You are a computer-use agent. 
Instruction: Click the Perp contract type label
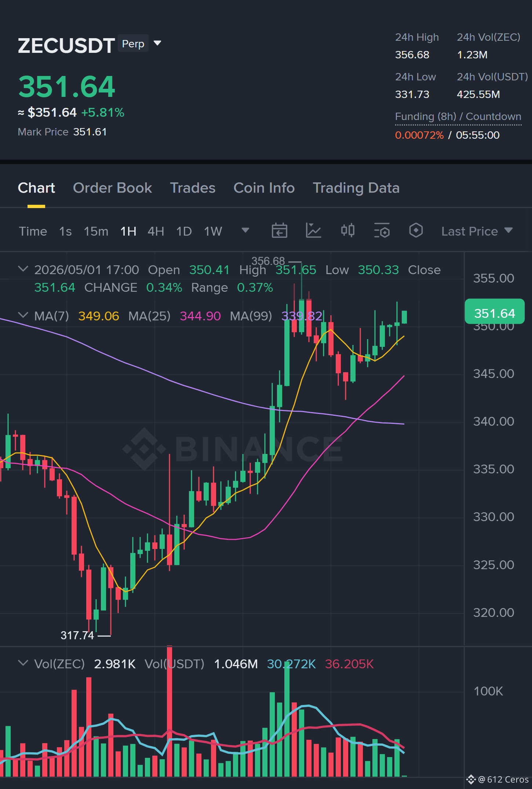coord(133,44)
